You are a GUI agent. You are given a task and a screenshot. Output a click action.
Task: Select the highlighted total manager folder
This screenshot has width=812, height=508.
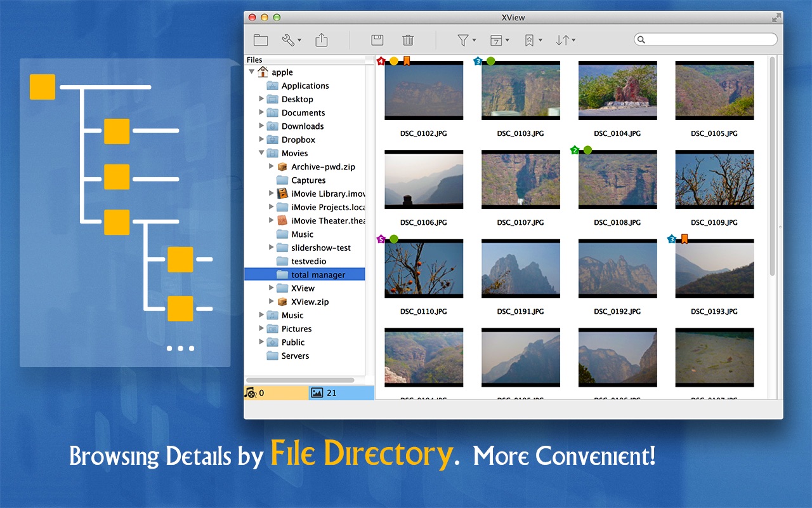304,274
